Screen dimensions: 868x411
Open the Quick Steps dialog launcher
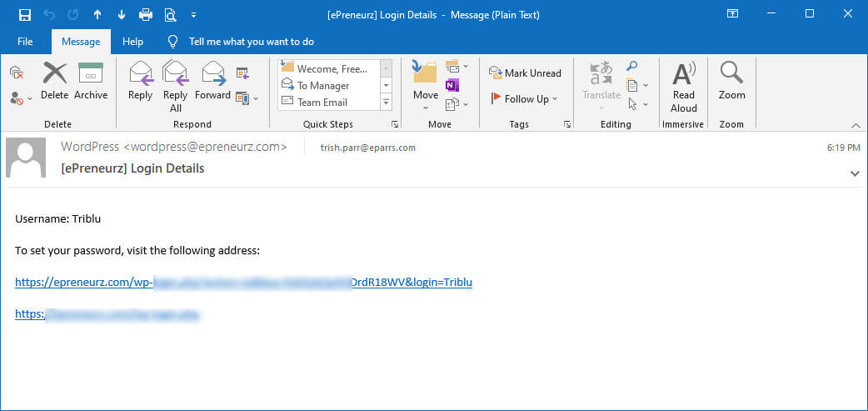point(395,124)
